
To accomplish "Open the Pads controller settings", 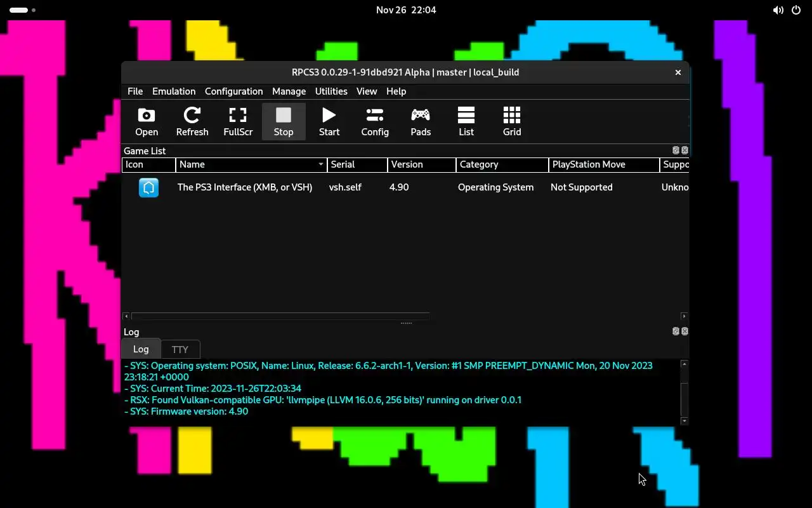I will click(x=421, y=122).
